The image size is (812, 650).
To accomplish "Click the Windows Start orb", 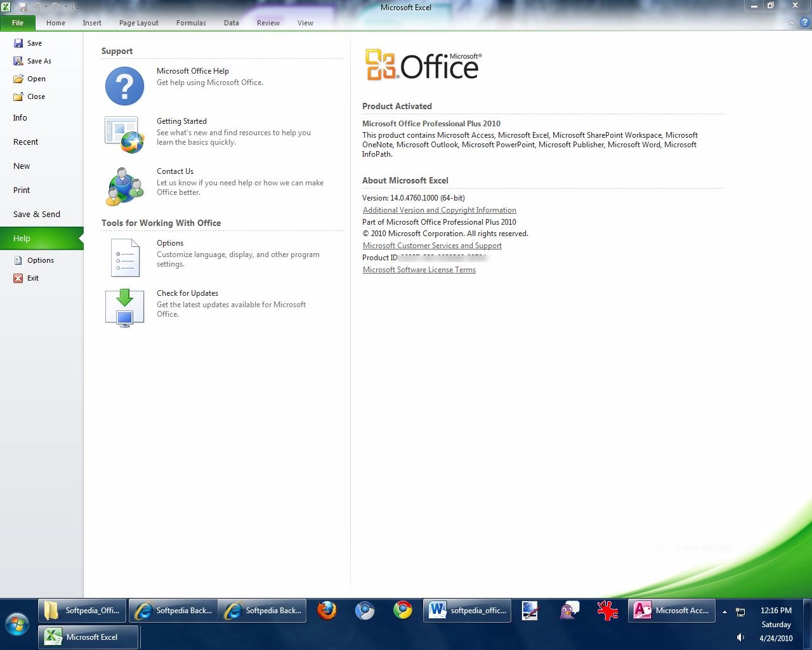I will click(17, 625).
